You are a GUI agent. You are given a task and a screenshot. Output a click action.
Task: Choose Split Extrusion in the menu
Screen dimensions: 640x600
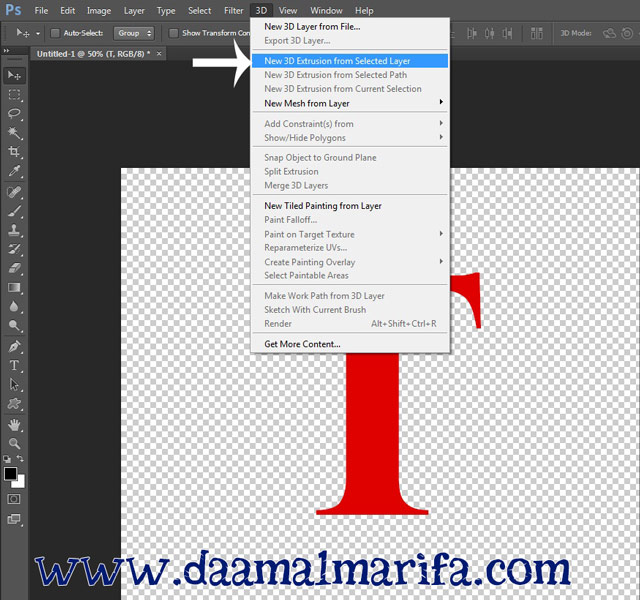click(350, 171)
